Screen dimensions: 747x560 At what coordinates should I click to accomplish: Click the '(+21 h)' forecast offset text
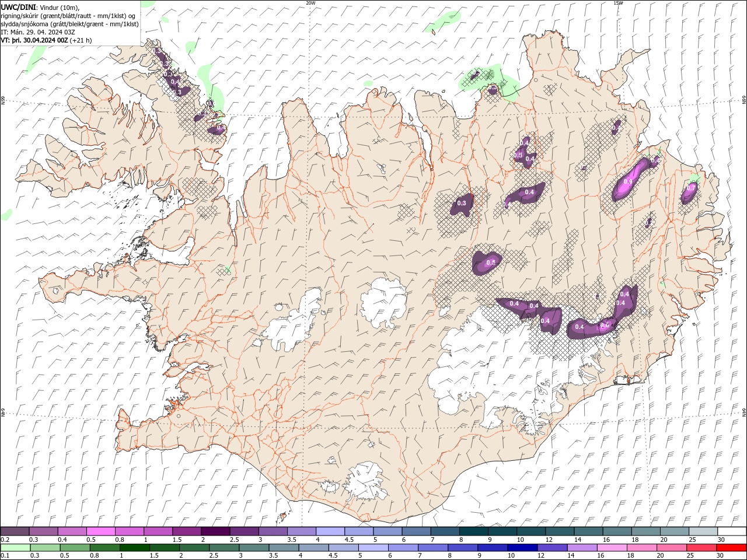[x=81, y=40]
